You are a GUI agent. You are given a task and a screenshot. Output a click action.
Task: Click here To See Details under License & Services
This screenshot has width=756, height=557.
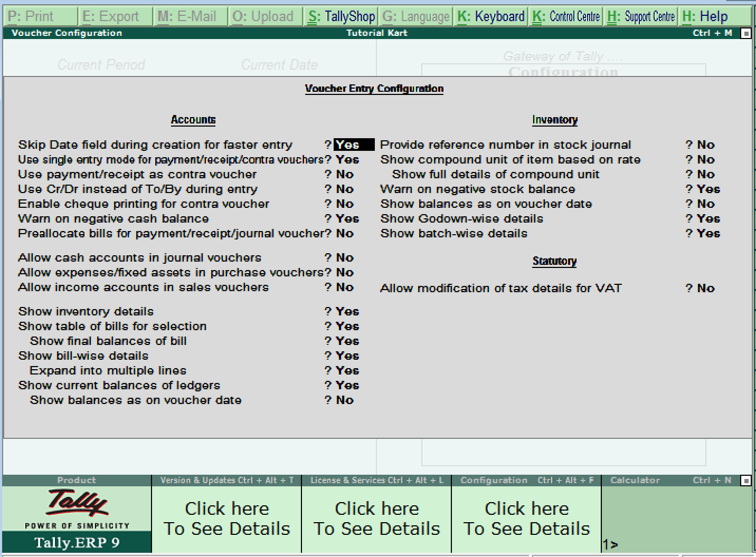[376, 518]
